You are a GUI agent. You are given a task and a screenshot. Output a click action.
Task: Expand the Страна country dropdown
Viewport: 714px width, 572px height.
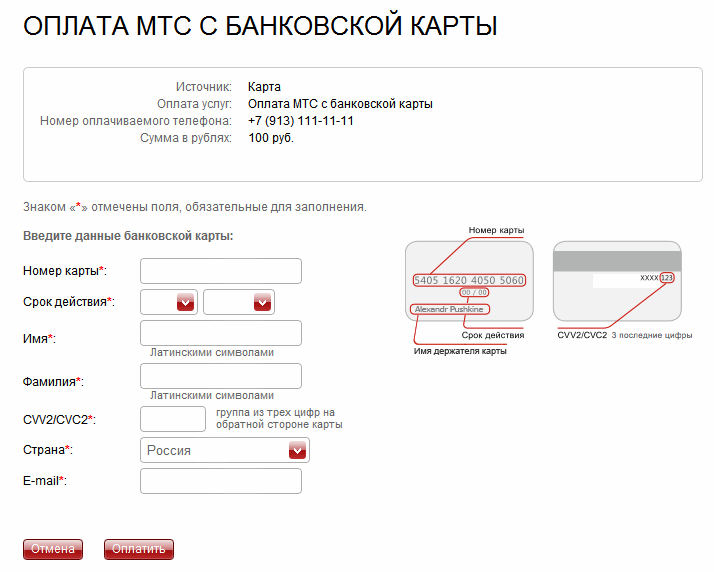[x=225, y=450]
